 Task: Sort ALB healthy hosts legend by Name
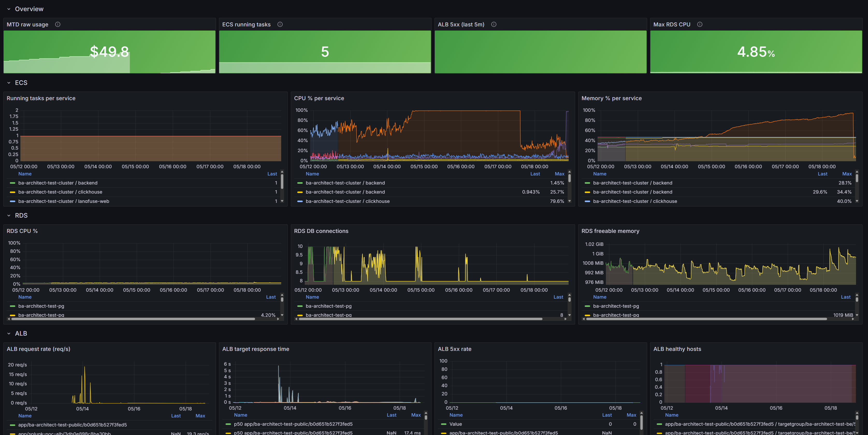(671, 415)
